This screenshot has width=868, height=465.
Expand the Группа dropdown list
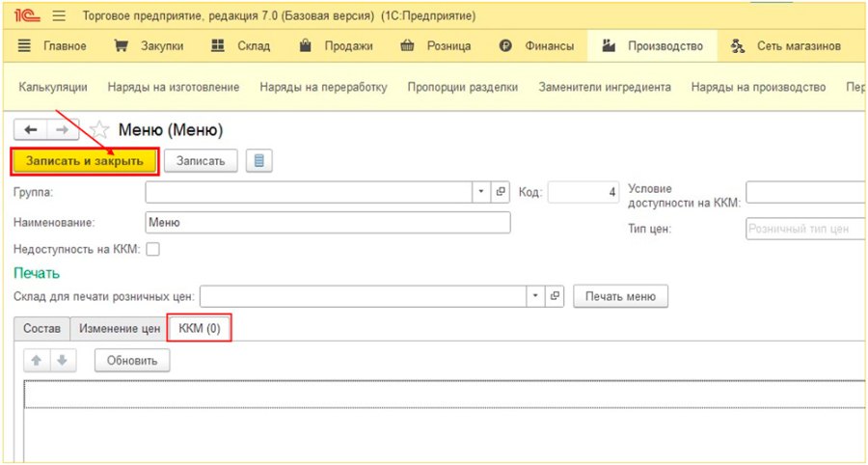pos(481,192)
